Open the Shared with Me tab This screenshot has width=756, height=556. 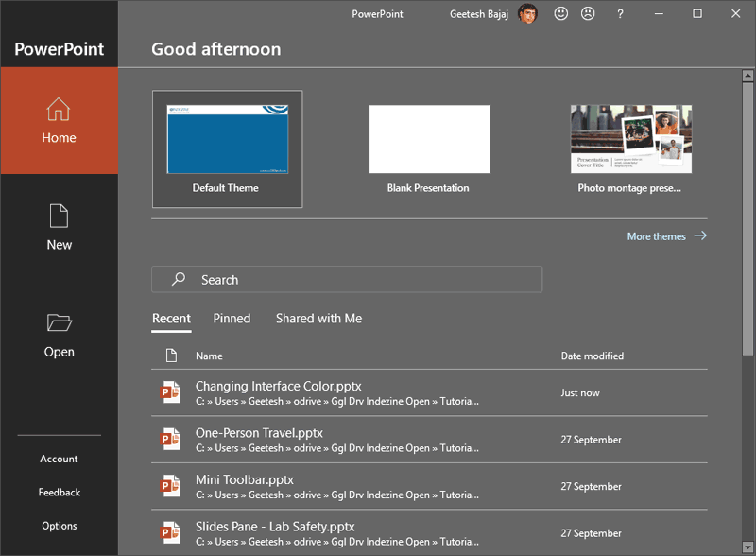[x=318, y=319]
